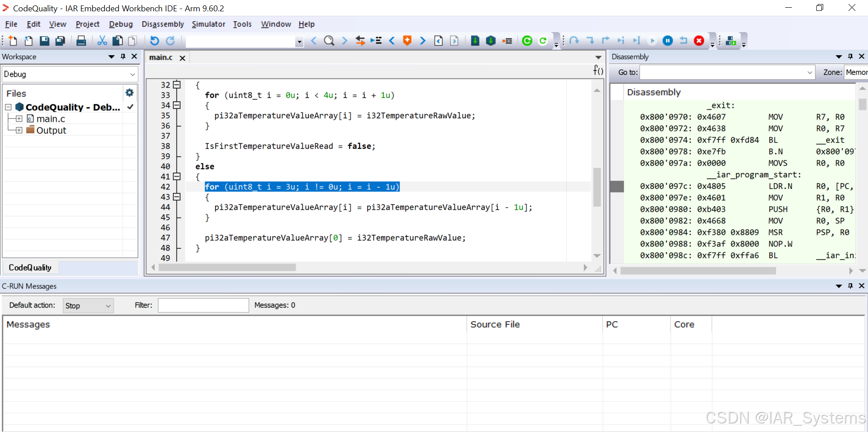This screenshot has width=868, height=432.
Task: Click the Make build icon
Action: 491,41
